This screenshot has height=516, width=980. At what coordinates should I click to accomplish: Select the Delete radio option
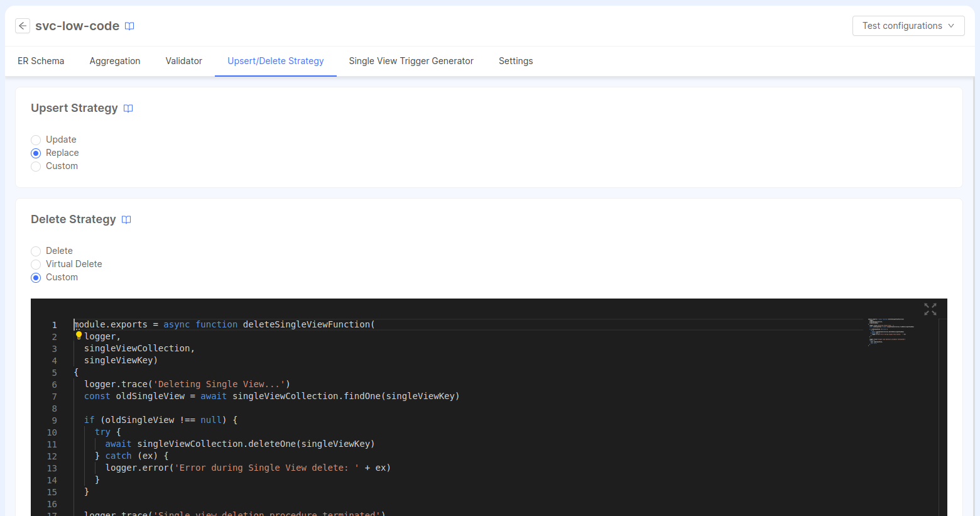pyautogui.click(x=36, y=251)
